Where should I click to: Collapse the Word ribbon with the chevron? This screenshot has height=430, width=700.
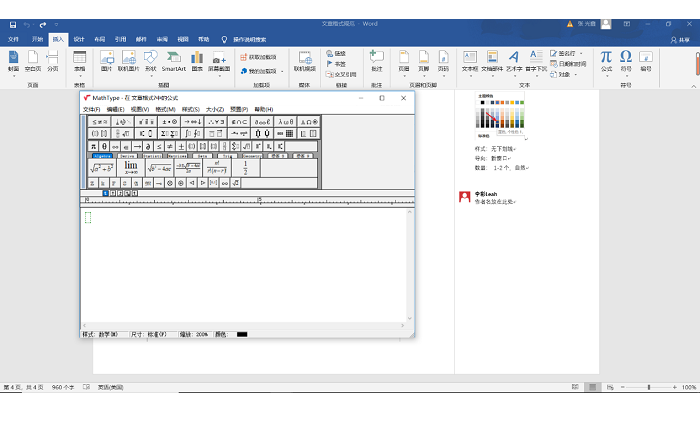tap(693, 86)
